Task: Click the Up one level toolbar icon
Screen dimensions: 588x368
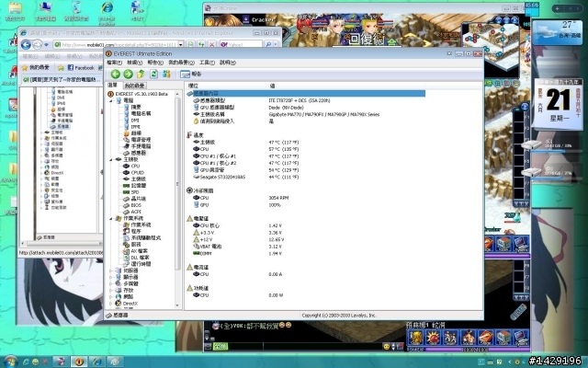Action: [141, 74]
